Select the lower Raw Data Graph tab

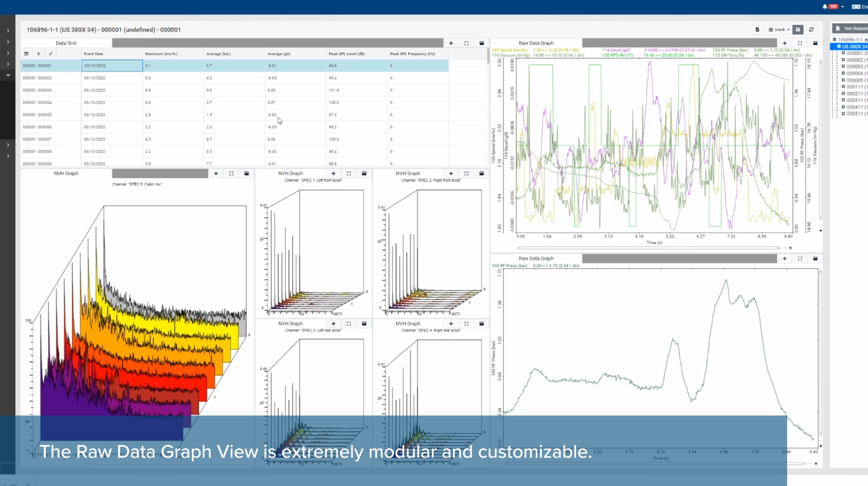pyautogui.click(x=536, y=259)
